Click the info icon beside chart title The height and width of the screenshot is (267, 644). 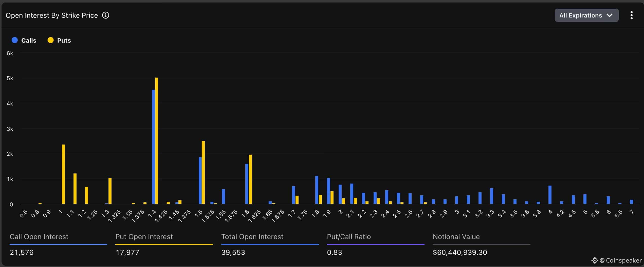coord(105,15)
